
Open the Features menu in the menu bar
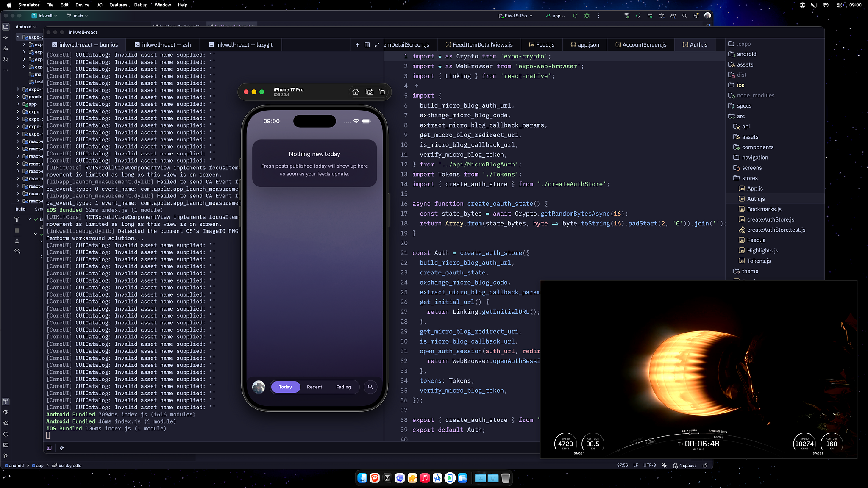[x=118, y=5]
